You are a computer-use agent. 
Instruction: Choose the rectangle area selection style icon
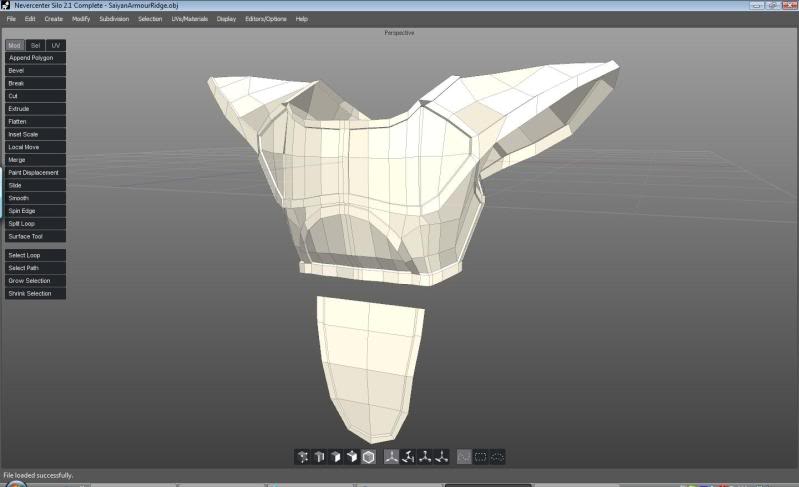click(x=481, y=457)
